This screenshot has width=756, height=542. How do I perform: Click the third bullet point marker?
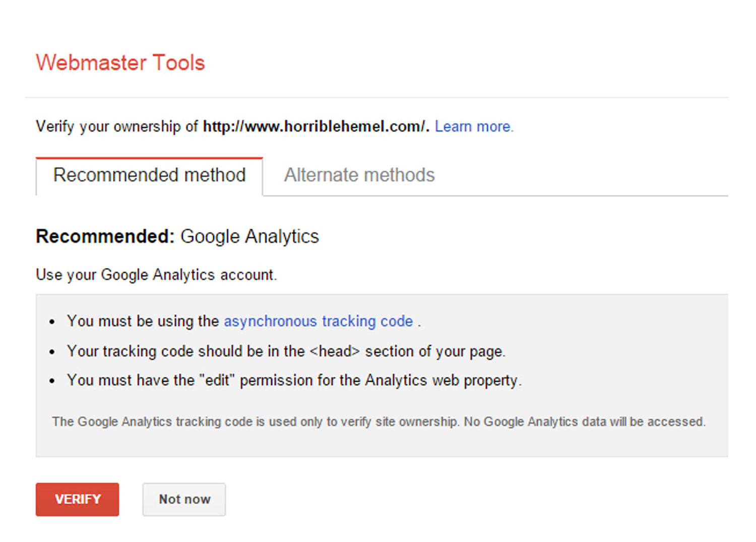point(52,381)
